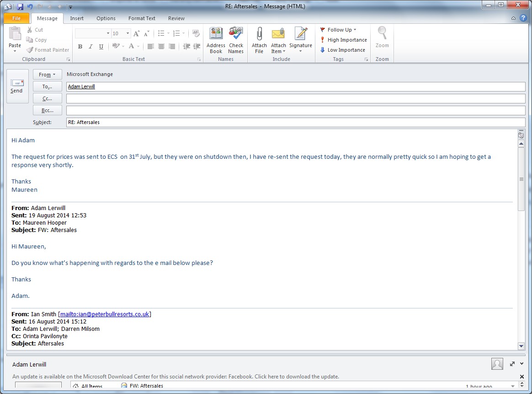532x394 pixels.
Task: Click the Save icon in quick access toolbar
Action: pos(20,7)
